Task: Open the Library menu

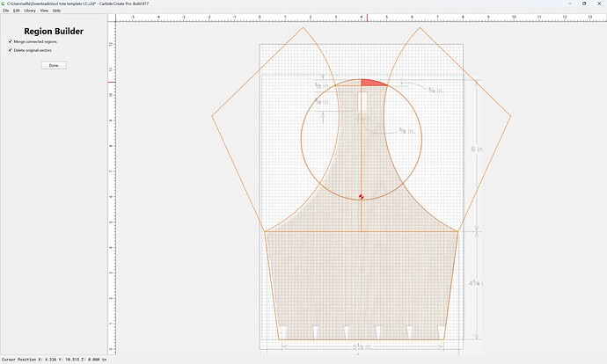Action: (x=30, y=11)
